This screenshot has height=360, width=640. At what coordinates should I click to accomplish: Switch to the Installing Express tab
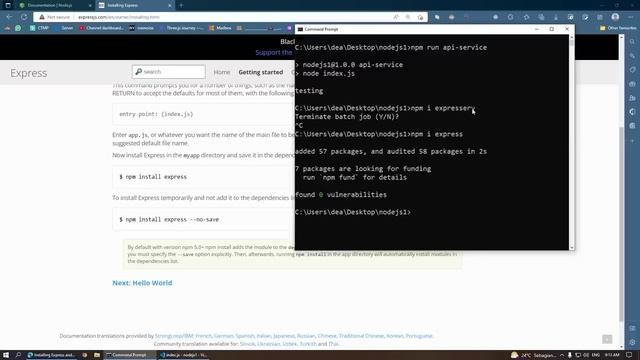tap(135, 5)
